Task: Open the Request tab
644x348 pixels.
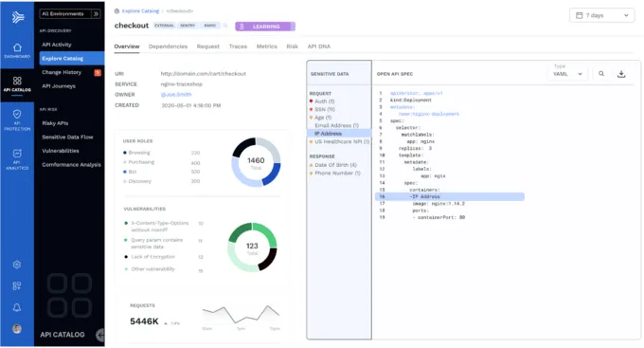Action: point(207,46)
